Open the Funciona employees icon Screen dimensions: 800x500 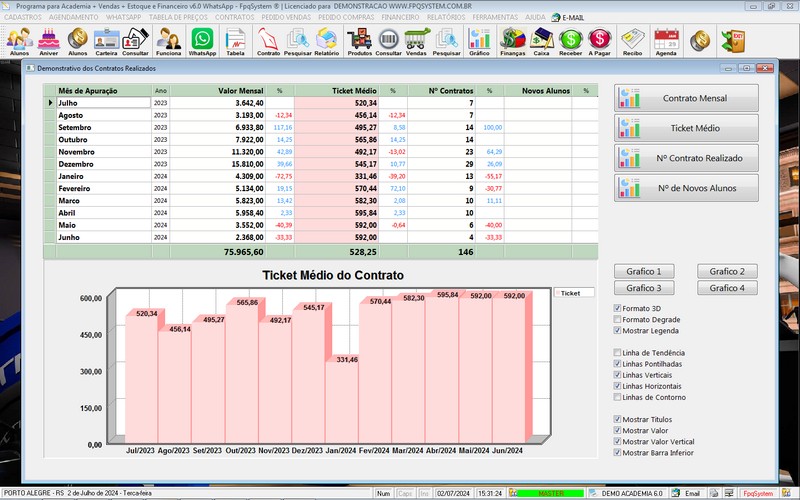point(168,41)
